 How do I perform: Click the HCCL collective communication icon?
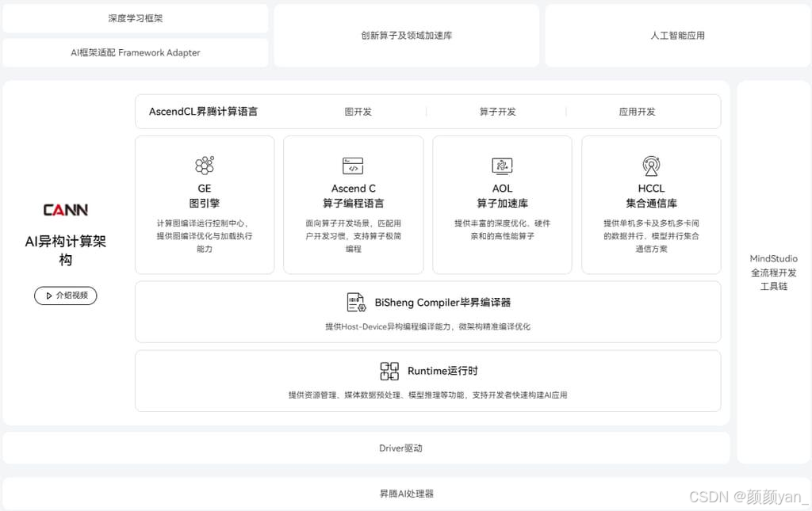coord(651,166)
